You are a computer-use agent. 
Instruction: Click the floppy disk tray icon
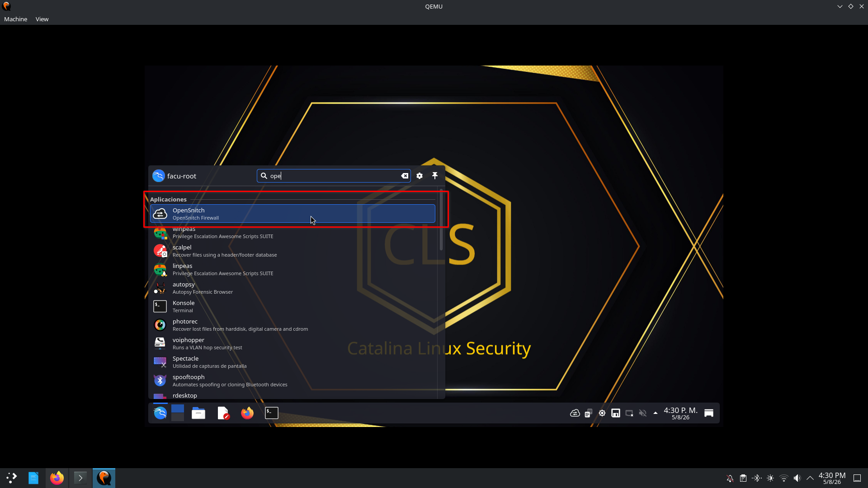[616, 413]
